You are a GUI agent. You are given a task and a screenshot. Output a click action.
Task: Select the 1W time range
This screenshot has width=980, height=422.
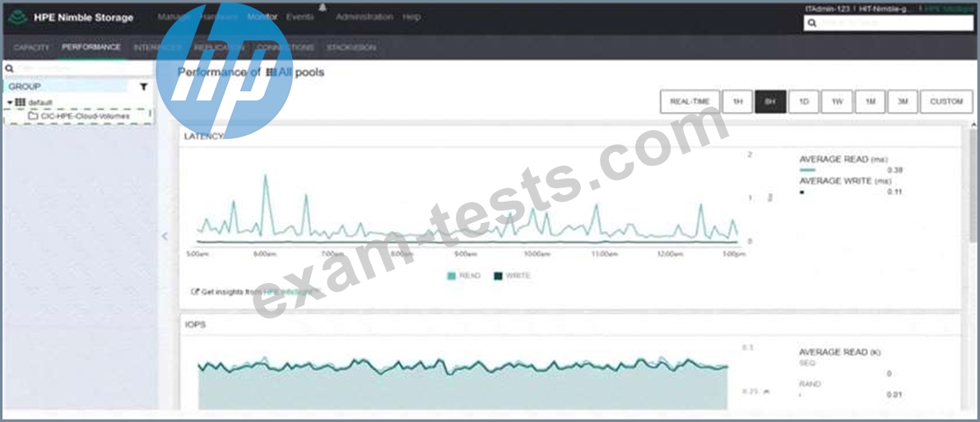[837, 101]
